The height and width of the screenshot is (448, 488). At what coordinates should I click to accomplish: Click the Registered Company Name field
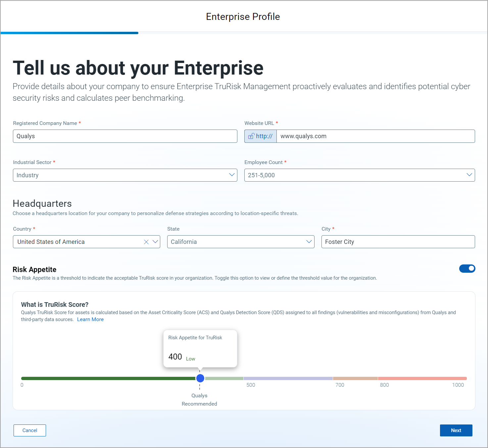click(125, 136)
